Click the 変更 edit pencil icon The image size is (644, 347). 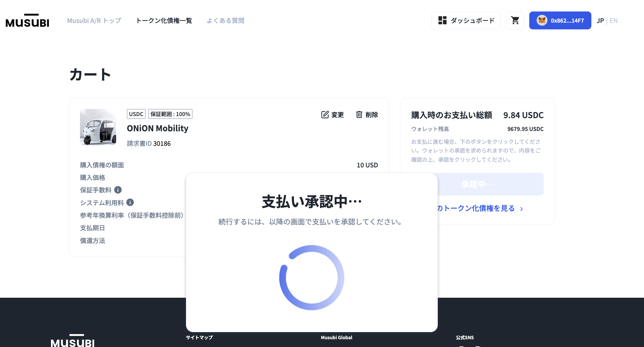(325, 115)
